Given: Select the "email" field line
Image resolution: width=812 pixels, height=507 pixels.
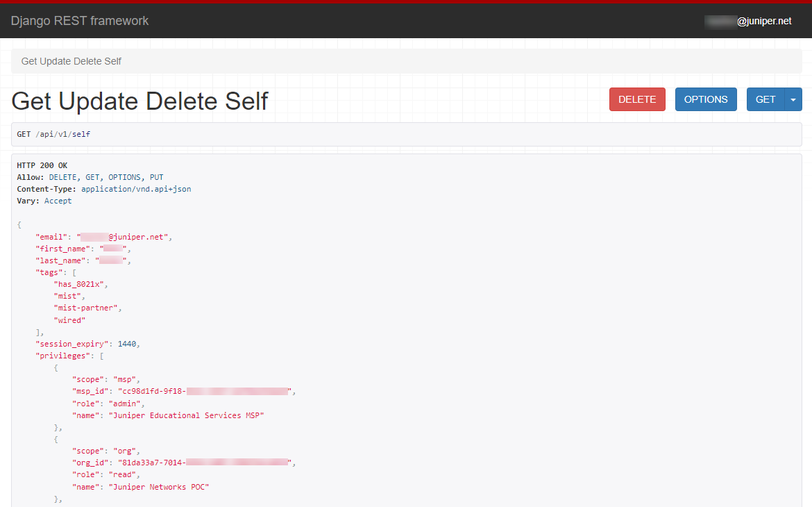Looking at the screenshot, I should click(x=103, y=237).
